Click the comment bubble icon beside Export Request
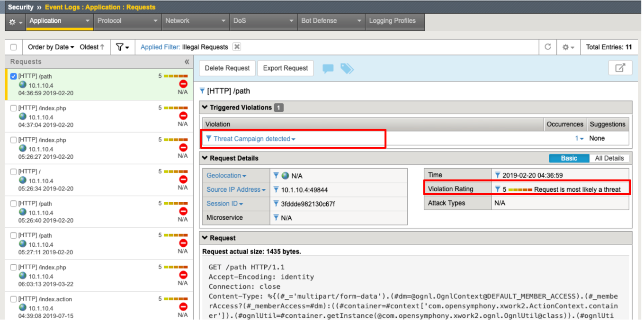This screenshot has width=644, height=323. tap(328, 69)
